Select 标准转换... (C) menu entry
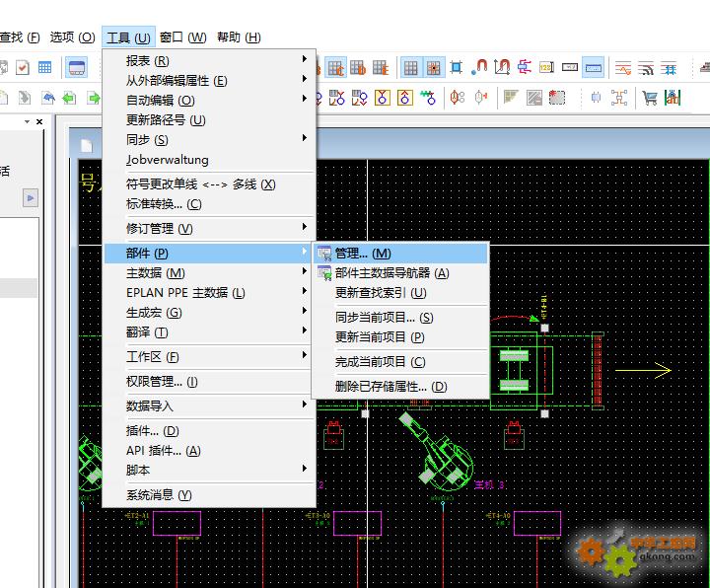This screenshot has height=588, width=710. (x=209, y=204)
